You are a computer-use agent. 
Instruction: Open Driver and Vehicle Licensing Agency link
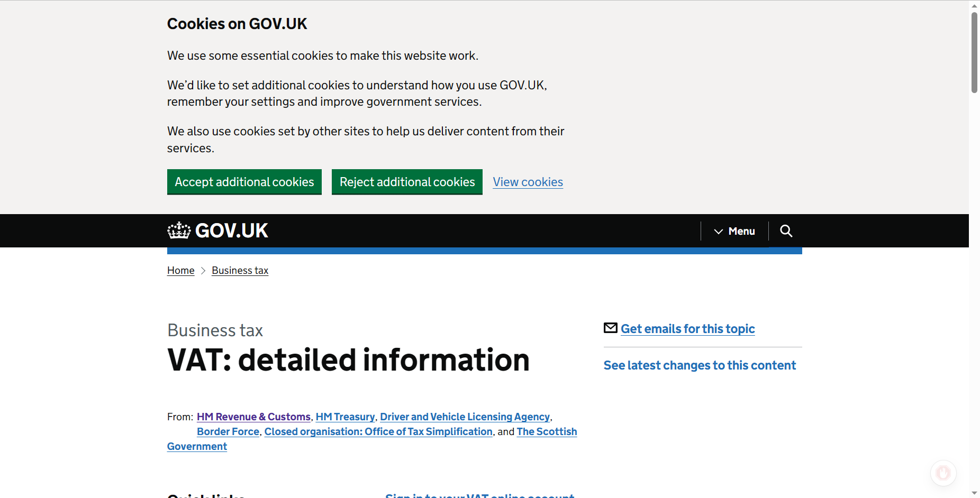click(465, 417)
